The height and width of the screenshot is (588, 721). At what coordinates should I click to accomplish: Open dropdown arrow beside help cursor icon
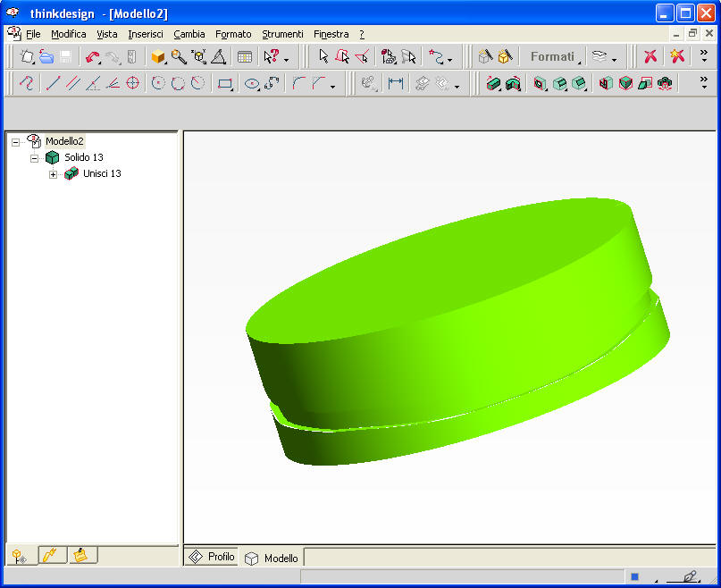286,60
